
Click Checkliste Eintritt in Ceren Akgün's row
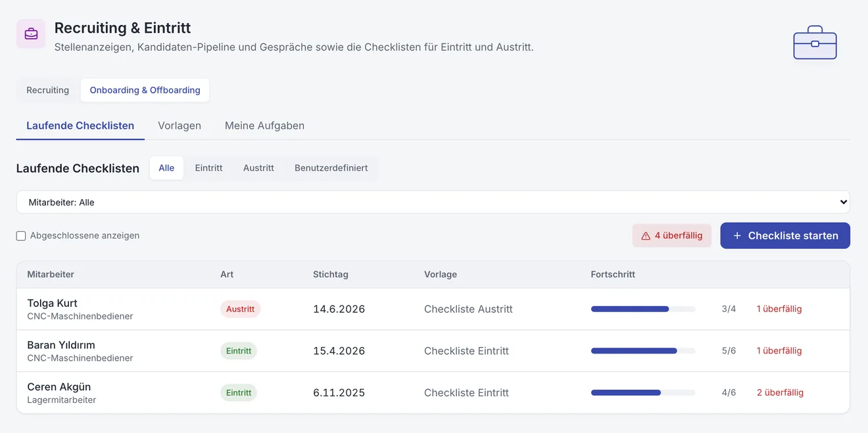(466, 393)
